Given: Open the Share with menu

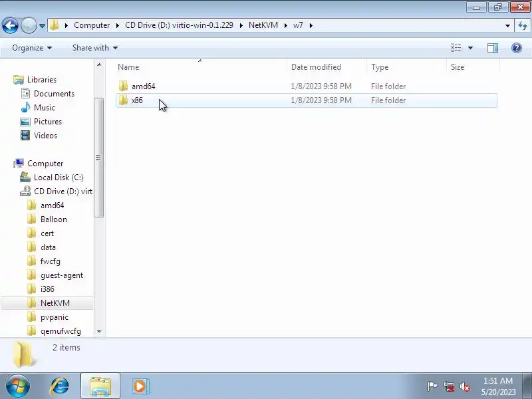Looking at the screenshot, I should coord(94,48).
